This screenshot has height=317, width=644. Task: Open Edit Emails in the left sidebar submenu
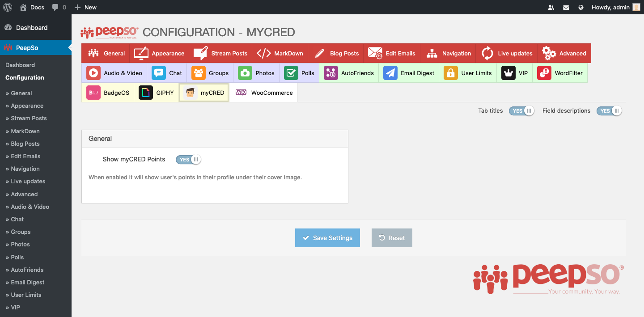coord(23,156)
